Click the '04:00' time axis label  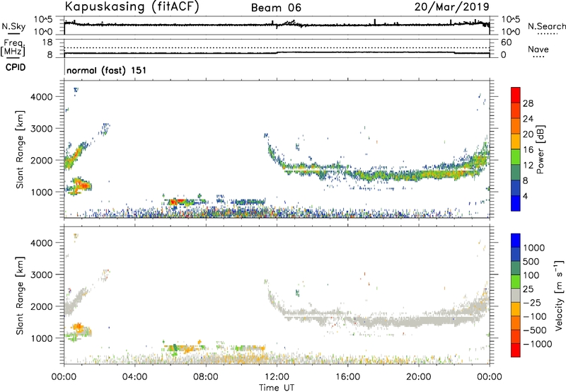(x=135, y=377)
